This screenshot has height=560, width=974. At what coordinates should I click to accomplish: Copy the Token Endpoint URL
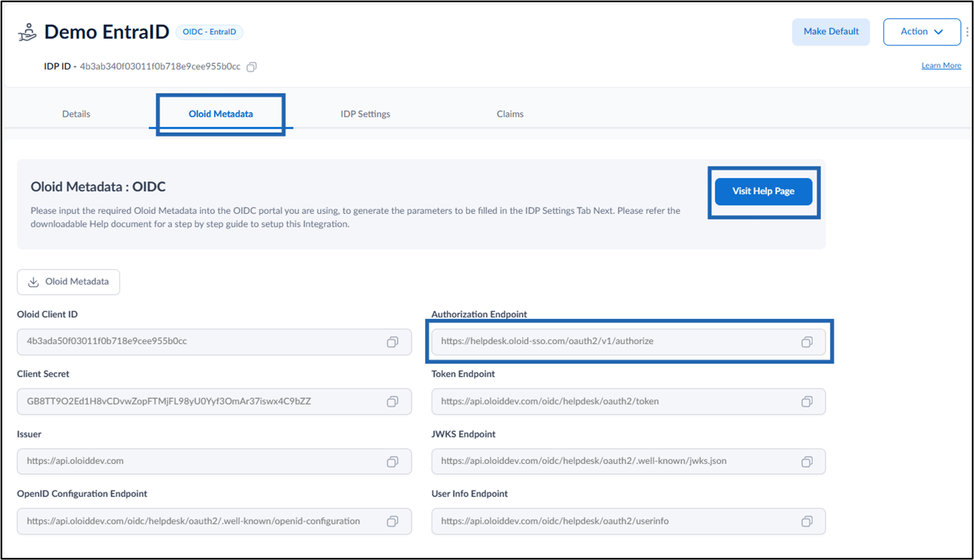point(807,402)
